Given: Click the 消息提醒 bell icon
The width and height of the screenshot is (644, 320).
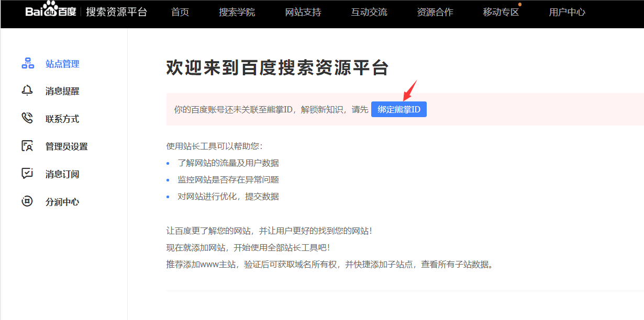Looking at the screenshot, I should tap(27, 90).
